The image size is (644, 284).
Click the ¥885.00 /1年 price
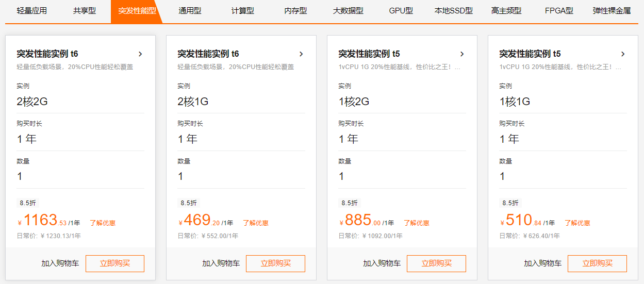pos(367,221)
